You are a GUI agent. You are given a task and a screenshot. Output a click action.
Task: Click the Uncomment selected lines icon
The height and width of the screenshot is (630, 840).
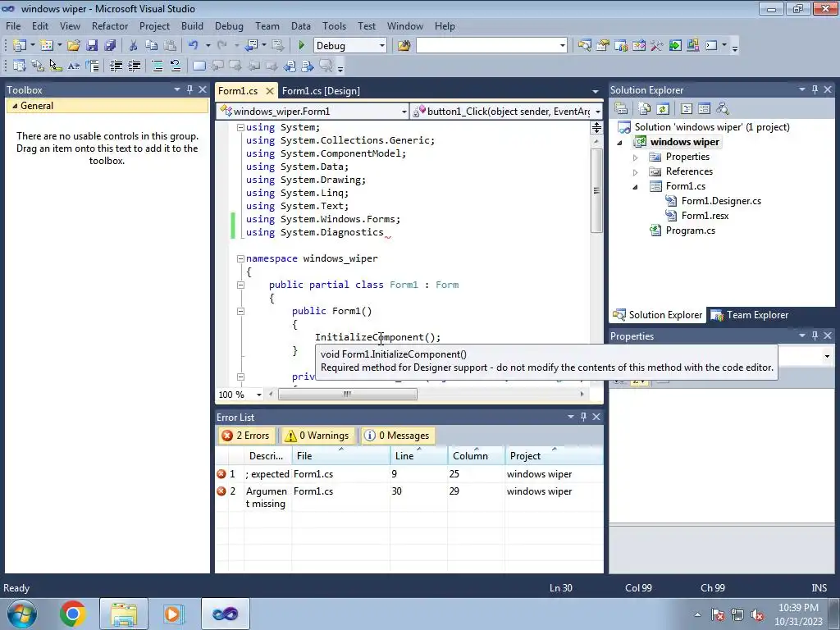point(176,66)
